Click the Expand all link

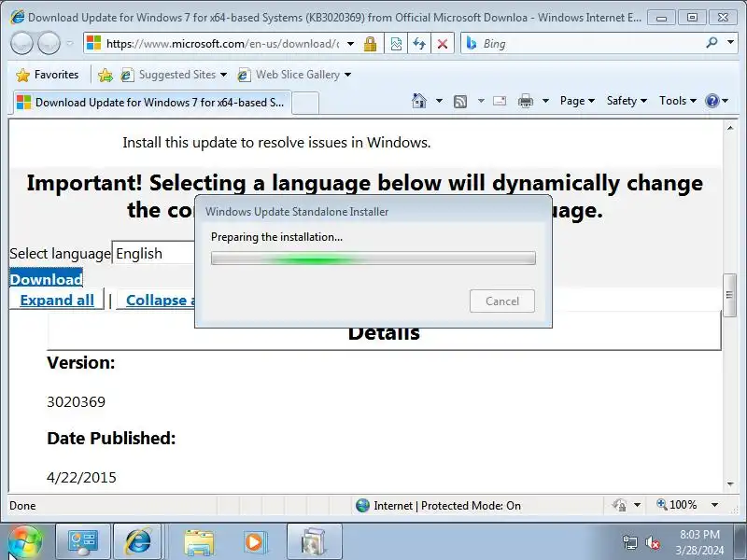coord(57,300)
